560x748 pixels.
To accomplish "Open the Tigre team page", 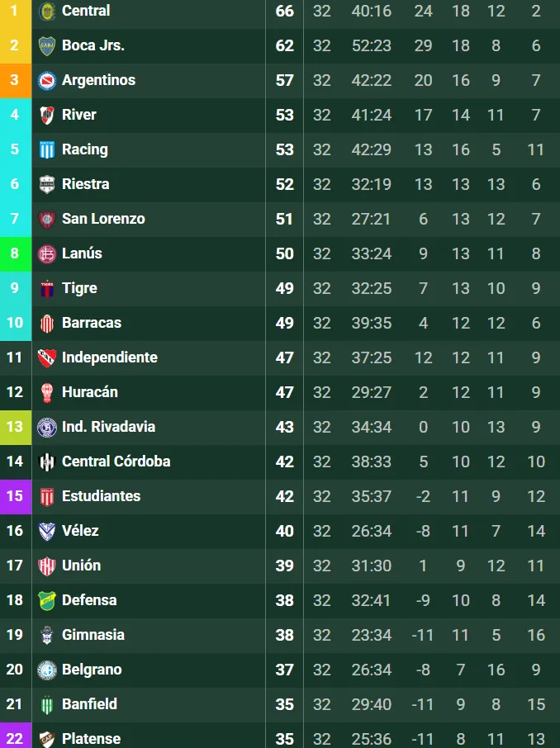I will click(x=79, y=288).
